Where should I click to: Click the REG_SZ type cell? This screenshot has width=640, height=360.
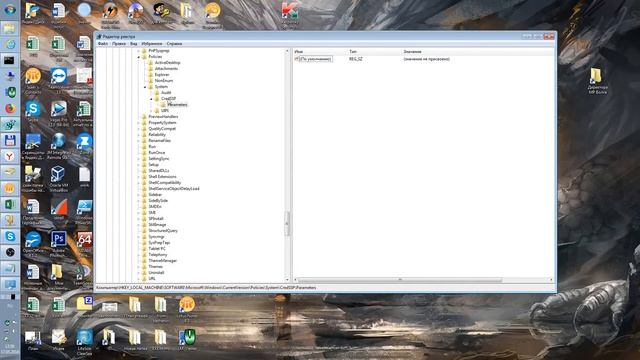[x=356, y=59]
